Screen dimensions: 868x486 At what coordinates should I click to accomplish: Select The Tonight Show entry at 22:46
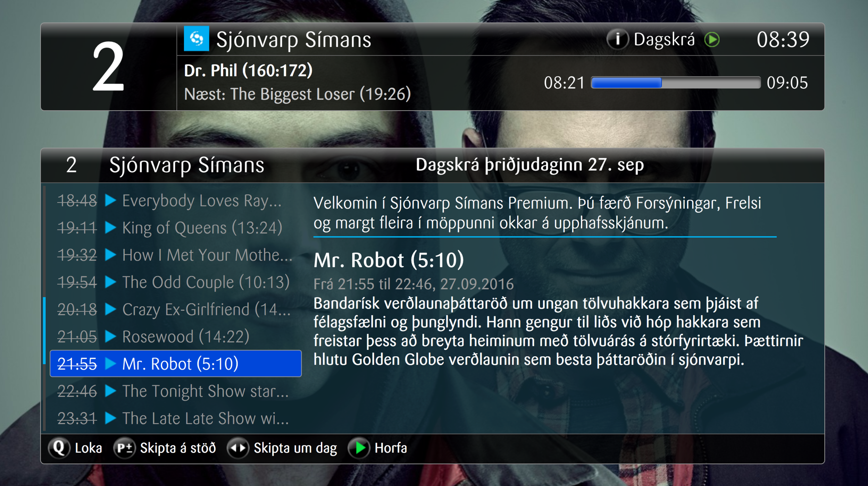(176, 391)
